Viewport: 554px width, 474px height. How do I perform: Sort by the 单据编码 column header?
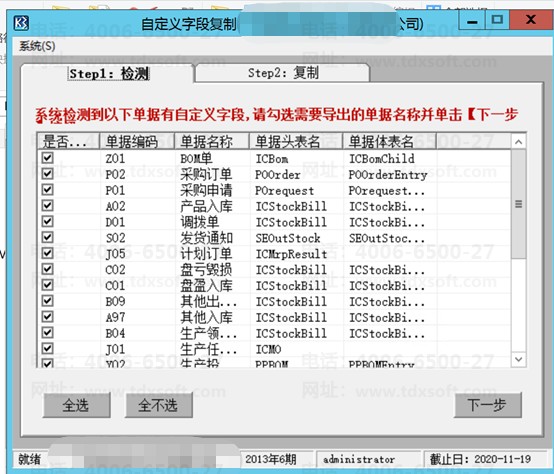(137, 142)
